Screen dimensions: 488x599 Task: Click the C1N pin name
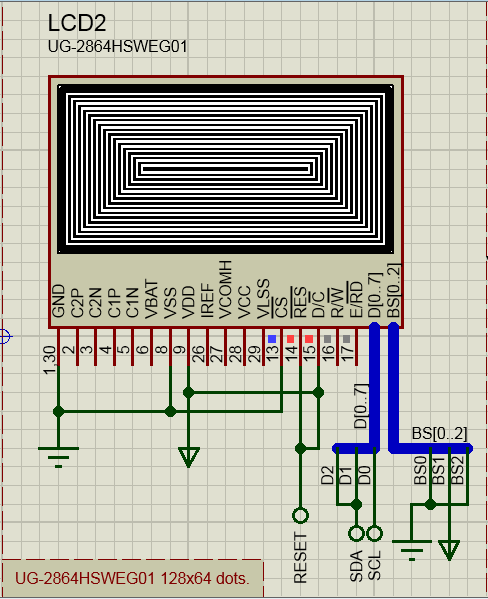tap(132, 302)
